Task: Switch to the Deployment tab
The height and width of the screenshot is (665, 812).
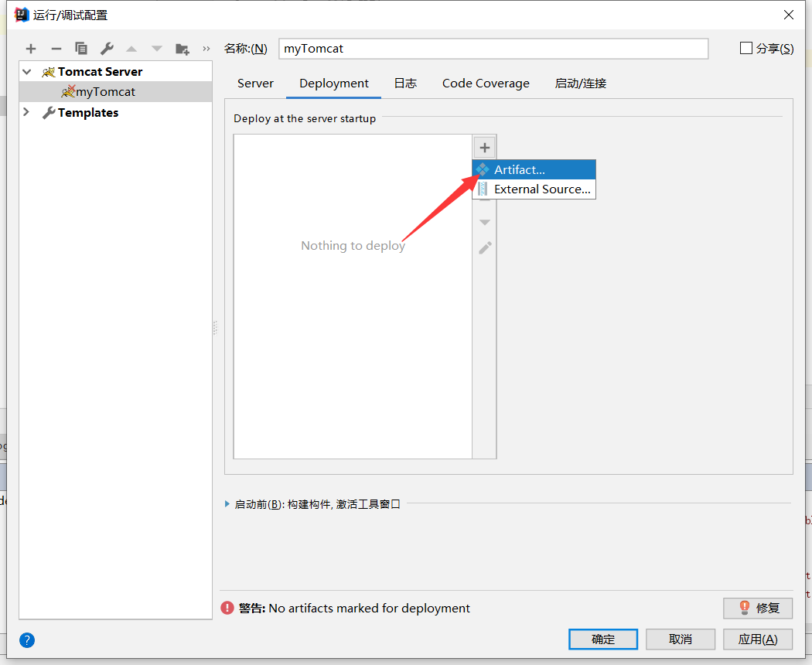Action: (x=334, y=84)
